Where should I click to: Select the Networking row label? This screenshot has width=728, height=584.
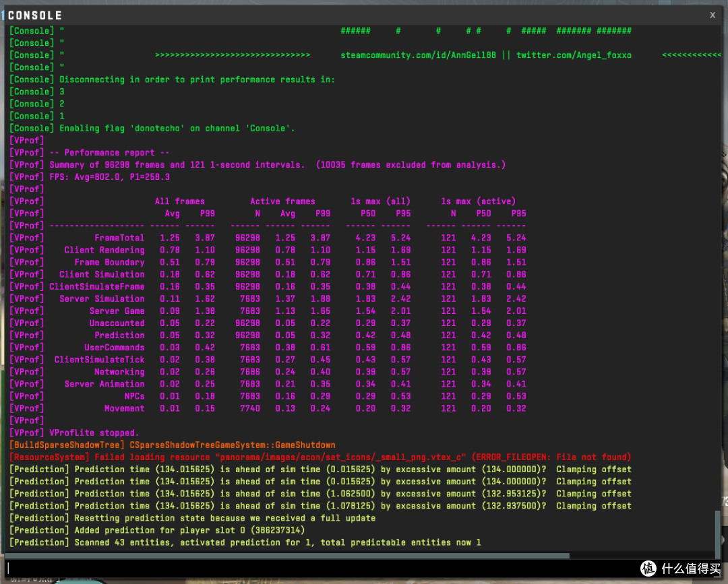pyautogui.click(x=119, y=372)
